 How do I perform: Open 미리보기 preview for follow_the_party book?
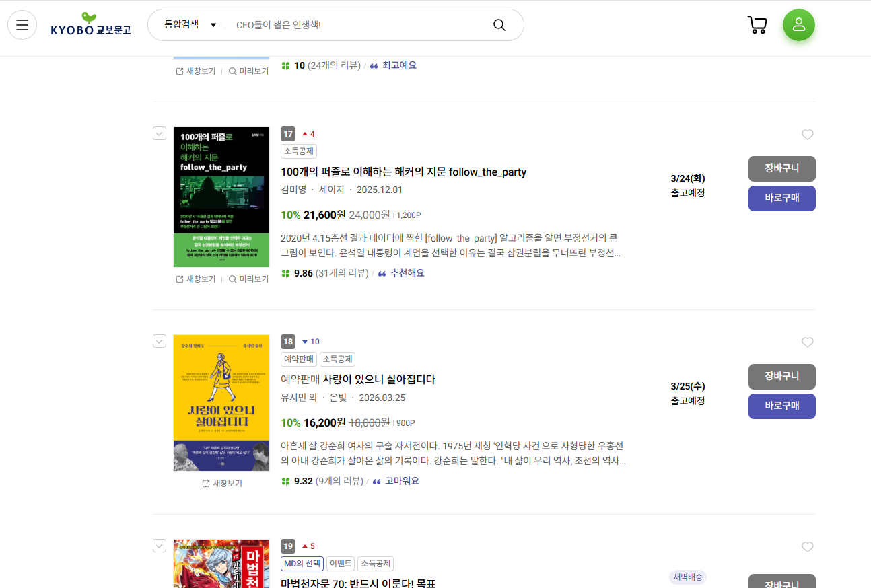point(248,279)
